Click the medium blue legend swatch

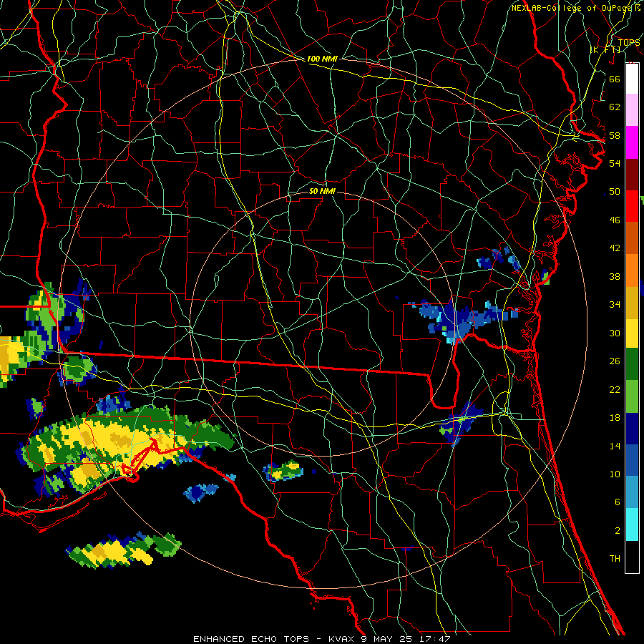632,461
